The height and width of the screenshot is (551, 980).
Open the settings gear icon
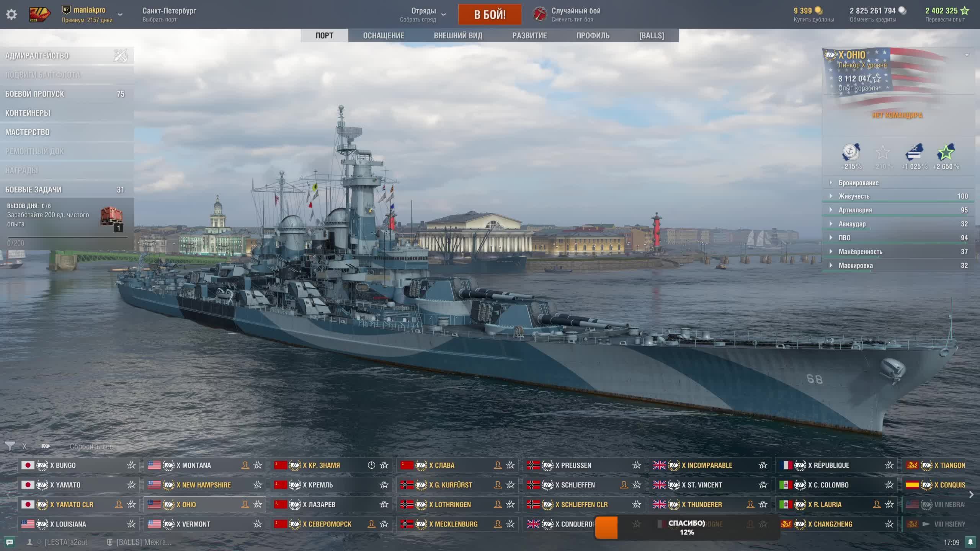[x=11, y=15]
